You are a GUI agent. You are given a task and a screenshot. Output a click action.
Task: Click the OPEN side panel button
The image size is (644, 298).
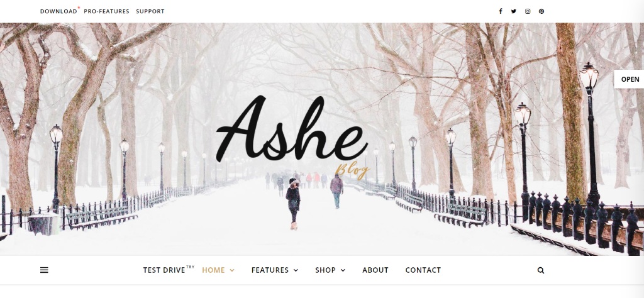pos(630,79)
